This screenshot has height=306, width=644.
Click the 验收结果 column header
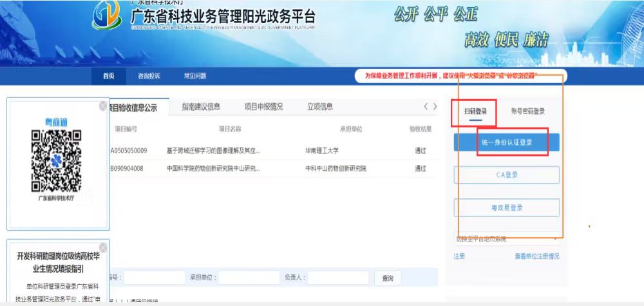(x=420, y=129)
